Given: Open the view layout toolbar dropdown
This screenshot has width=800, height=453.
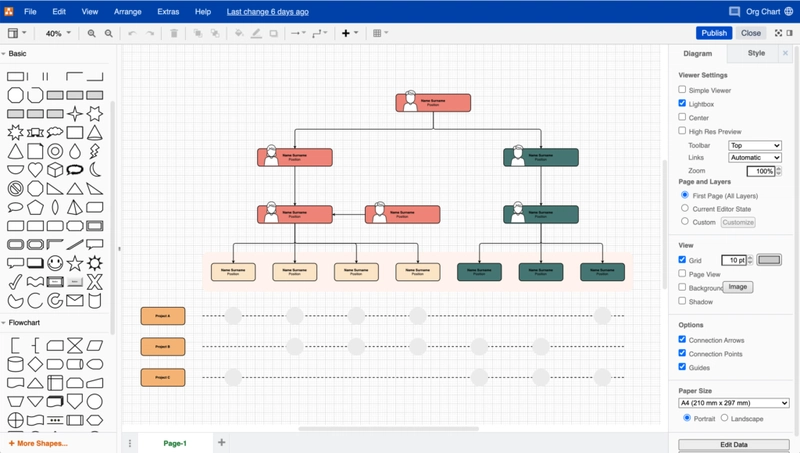Looking at the screenshot, I should click(x=17, y=33).
